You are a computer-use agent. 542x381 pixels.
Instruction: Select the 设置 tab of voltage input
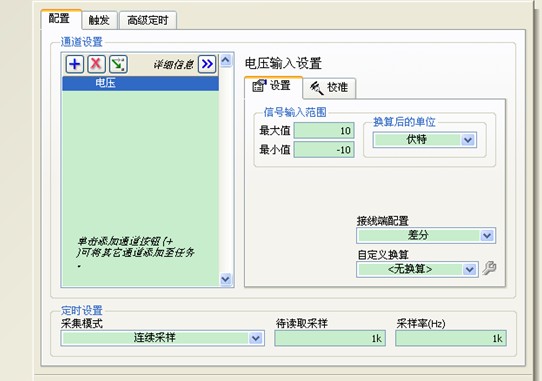273,86
